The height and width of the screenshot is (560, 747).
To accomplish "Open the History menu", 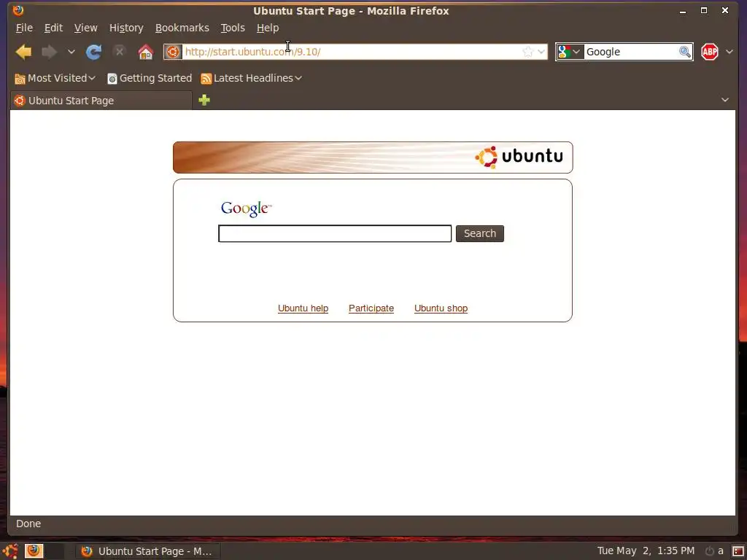I will pos(126,28).
